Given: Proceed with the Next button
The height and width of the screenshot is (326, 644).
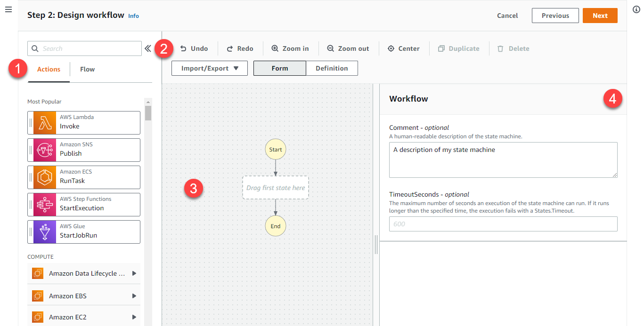Looking at the screenshot, I should click(600, 16).
